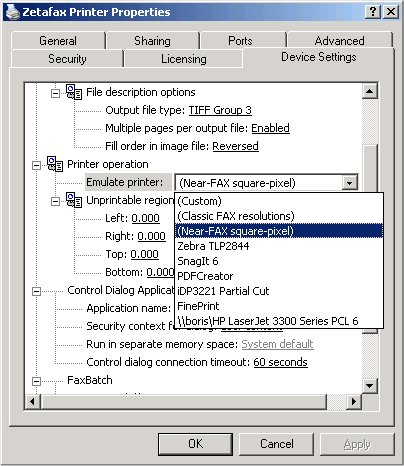The width and height of the screenshot is (404, 466).
Task: Collapse the Printer operation node
Action: (36, 165)
